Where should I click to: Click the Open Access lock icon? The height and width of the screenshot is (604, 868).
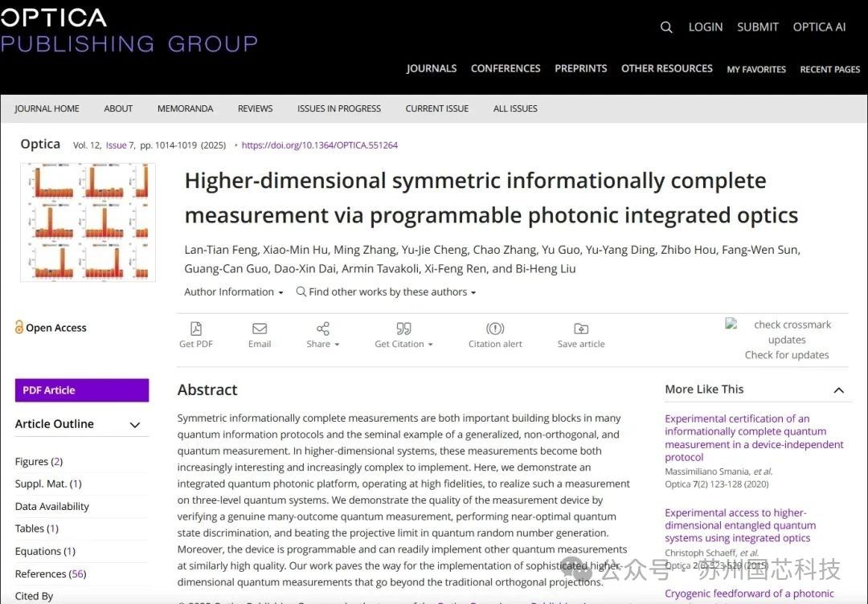[x=19, y=328]
